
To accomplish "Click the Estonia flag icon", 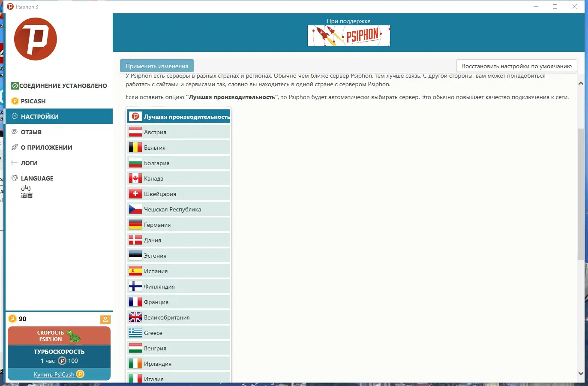I will tap(135, 256).
